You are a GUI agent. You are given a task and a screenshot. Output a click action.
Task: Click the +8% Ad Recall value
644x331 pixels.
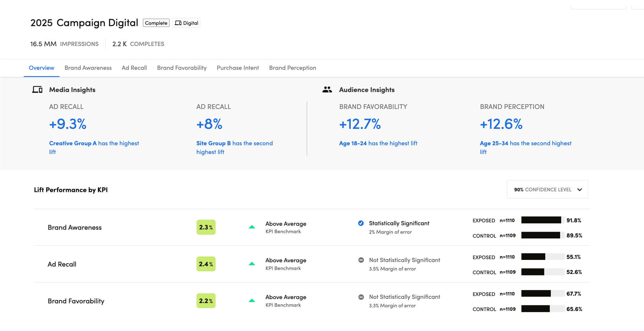(209, 124)
